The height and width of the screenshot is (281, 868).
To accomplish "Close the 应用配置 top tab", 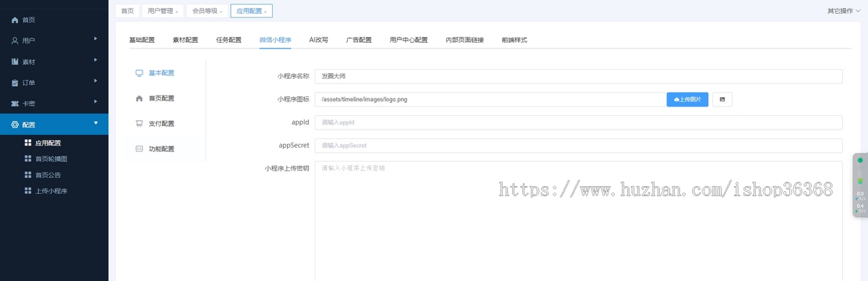I will (x=265, y=12).
